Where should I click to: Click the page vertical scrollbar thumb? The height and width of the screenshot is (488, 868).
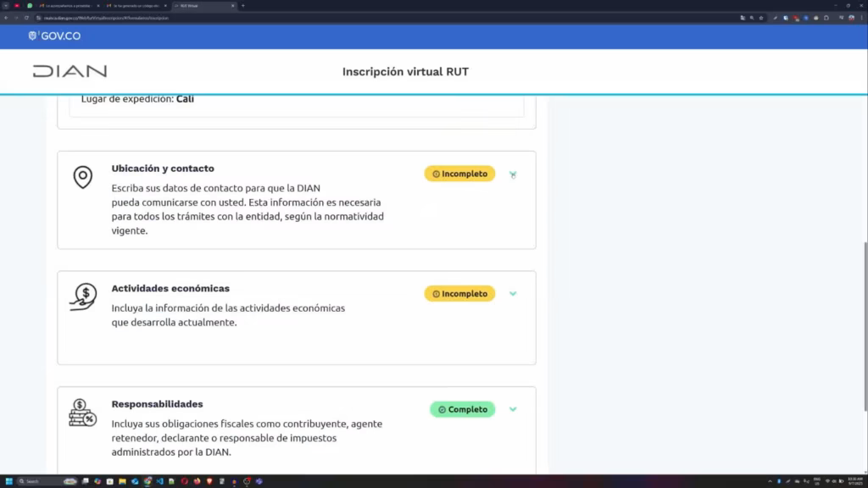point(865,326)
